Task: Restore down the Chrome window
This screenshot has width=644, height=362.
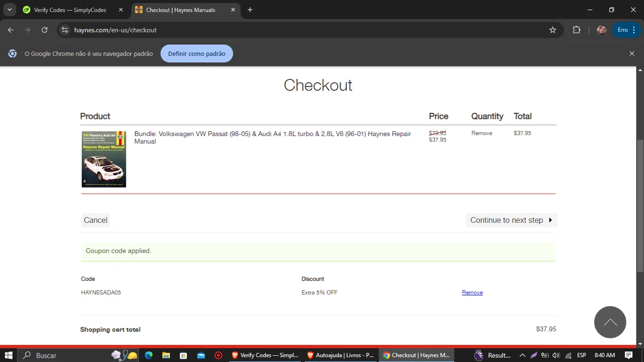Action: 611,9
